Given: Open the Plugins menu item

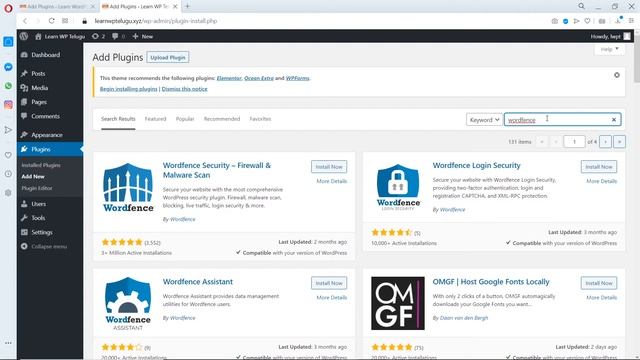Looking at the screenshot, I should tap(50, 149).
